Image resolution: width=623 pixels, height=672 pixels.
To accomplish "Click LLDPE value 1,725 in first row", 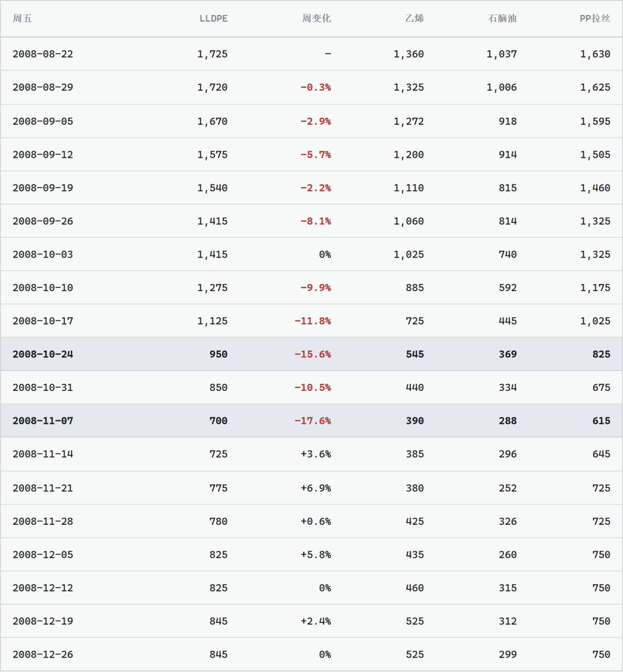I will pyautogui.click(x=212, y=54).
